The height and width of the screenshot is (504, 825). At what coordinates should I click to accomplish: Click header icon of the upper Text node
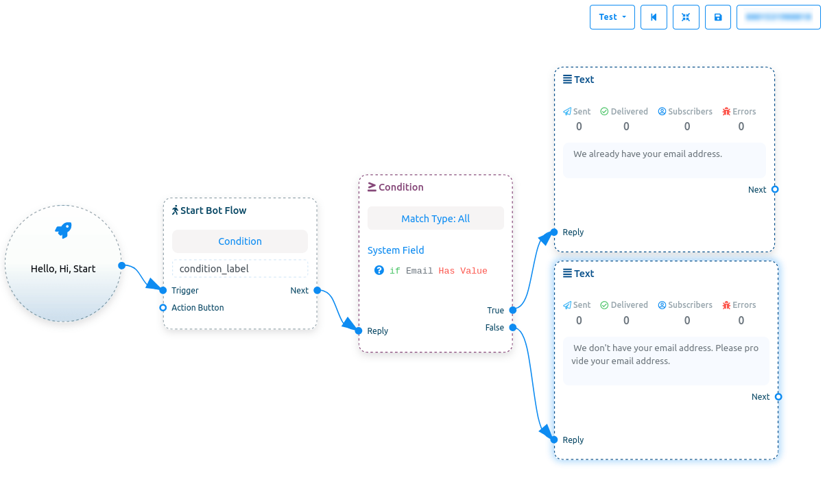click(567, 80)
